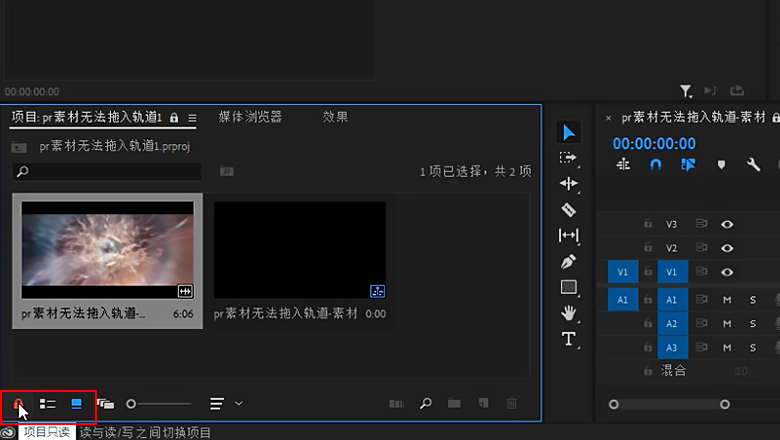780x440 pixels.
Task: Click left handle of timeline zoom bar
Action: [614, 404]
